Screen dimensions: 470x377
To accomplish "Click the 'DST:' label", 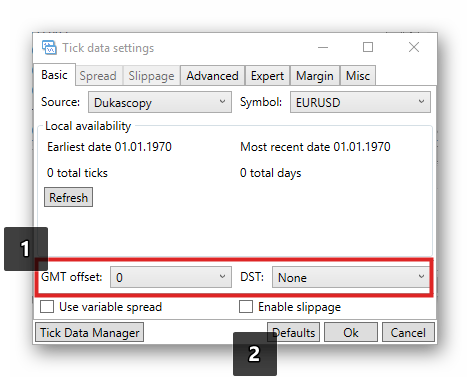I will click(x=252, y=277).
